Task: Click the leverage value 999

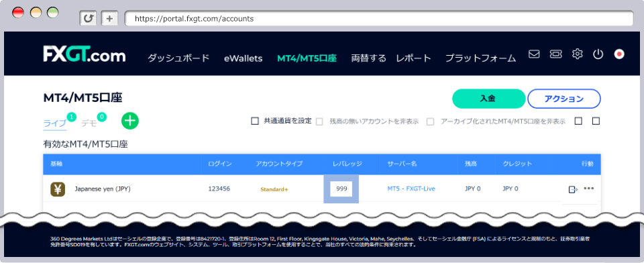Action: [341, 189]
